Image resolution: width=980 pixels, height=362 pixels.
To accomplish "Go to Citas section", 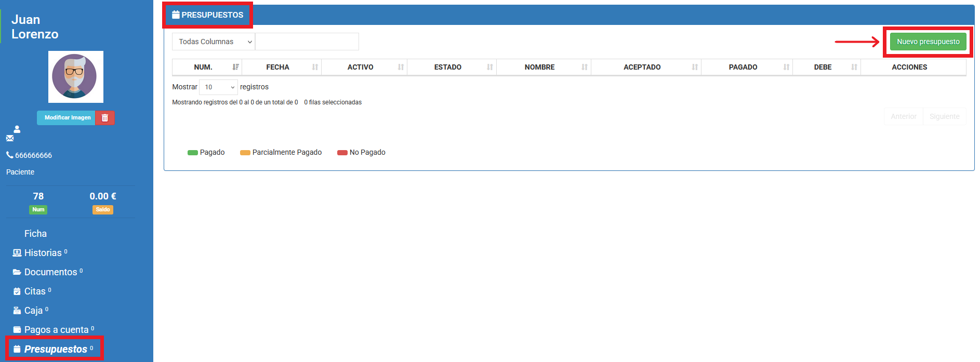I will (35, 291).
